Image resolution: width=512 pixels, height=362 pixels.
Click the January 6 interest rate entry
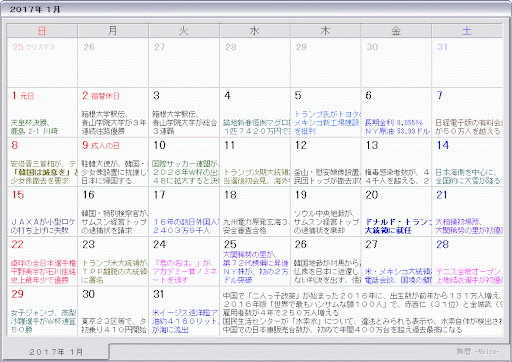[397, 127]
